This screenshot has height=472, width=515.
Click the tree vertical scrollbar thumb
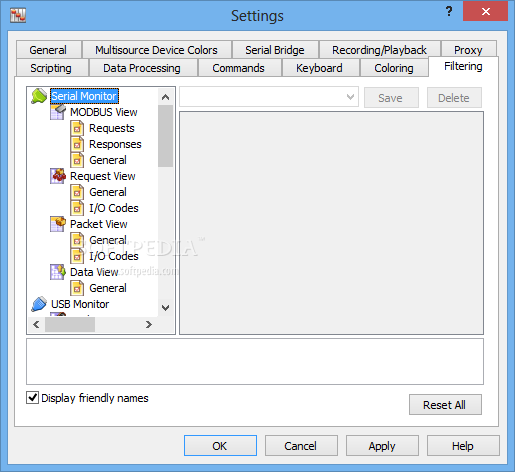click(165, 136)
